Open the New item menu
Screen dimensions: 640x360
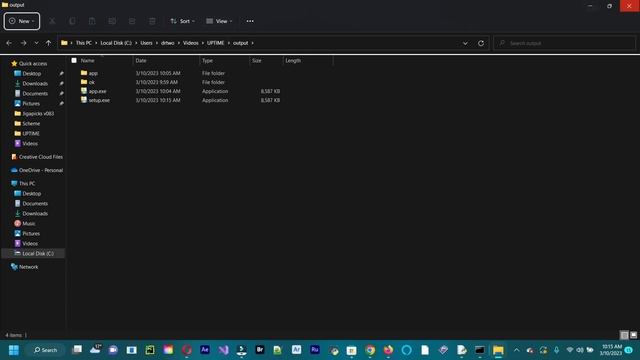(22, 21)
